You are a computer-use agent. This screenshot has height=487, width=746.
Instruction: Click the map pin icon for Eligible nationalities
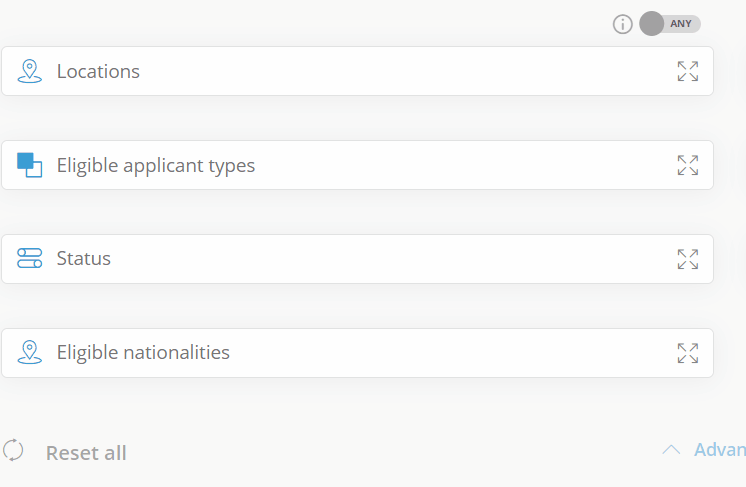pyautogui.click(x=29, y=352)
